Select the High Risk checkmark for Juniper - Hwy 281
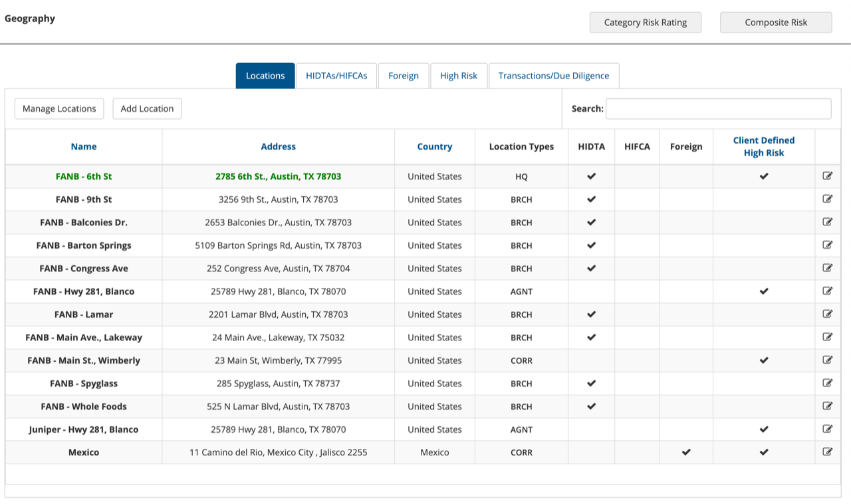Image resolution: width=851 pixels, height=504 pixels. 764,429
